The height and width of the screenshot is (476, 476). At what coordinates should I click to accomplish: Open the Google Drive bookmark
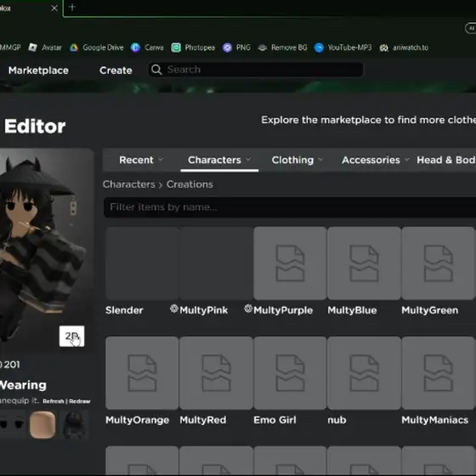tap(97, 48)
